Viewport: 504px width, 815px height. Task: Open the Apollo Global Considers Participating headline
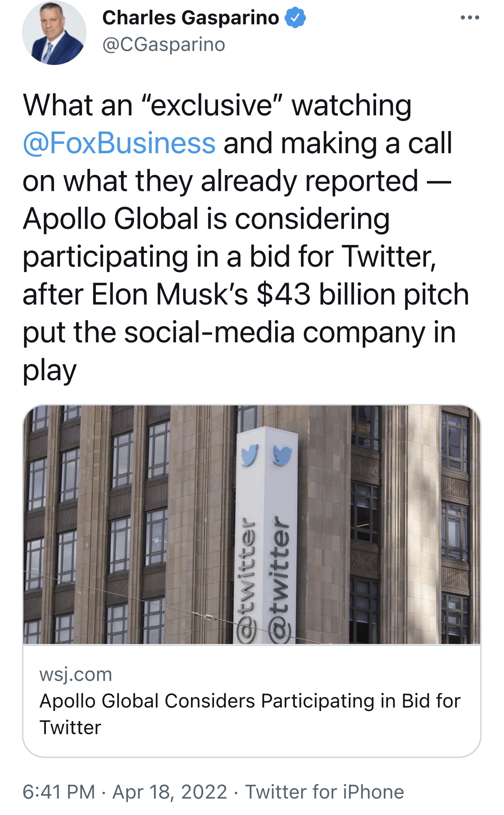pyautogui.click(x=250, y=713)
